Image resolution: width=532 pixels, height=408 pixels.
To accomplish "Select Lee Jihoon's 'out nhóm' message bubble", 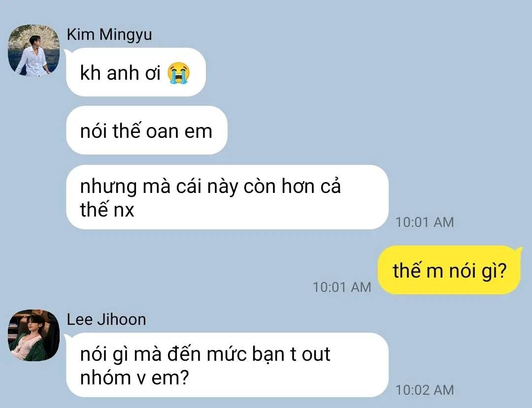I will [x=227, y=365].
